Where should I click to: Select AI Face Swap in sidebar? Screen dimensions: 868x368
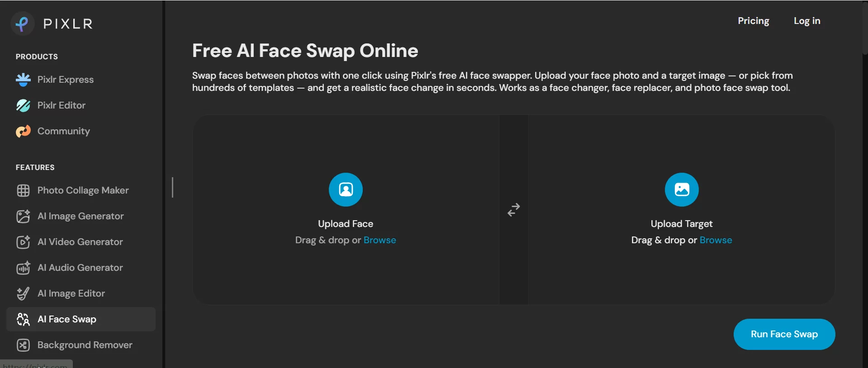[81, 319]
